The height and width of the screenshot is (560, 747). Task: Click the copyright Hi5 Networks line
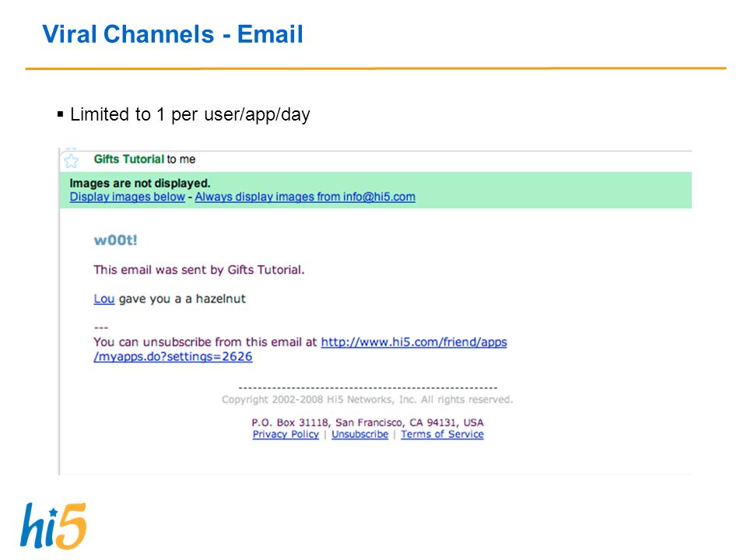point(367,400)
